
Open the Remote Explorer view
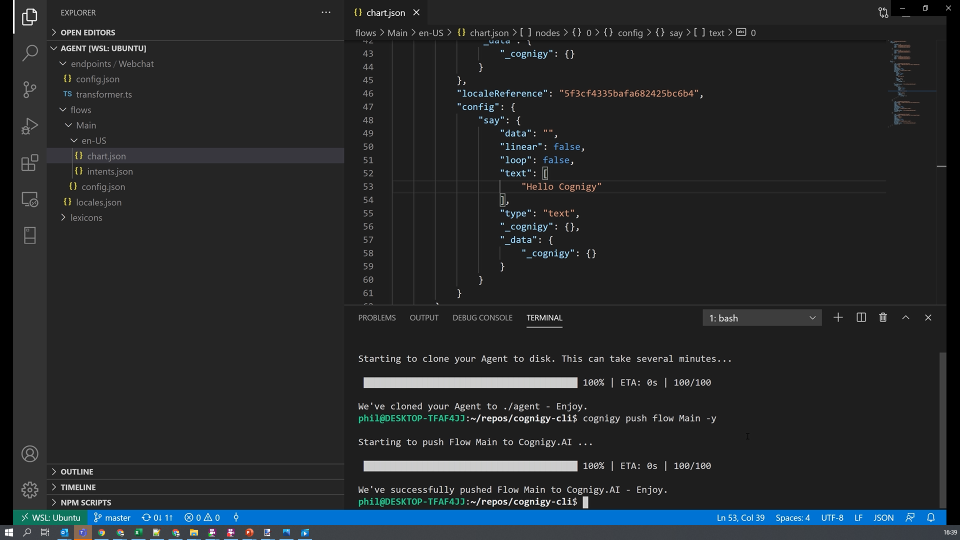pos(30,199)
